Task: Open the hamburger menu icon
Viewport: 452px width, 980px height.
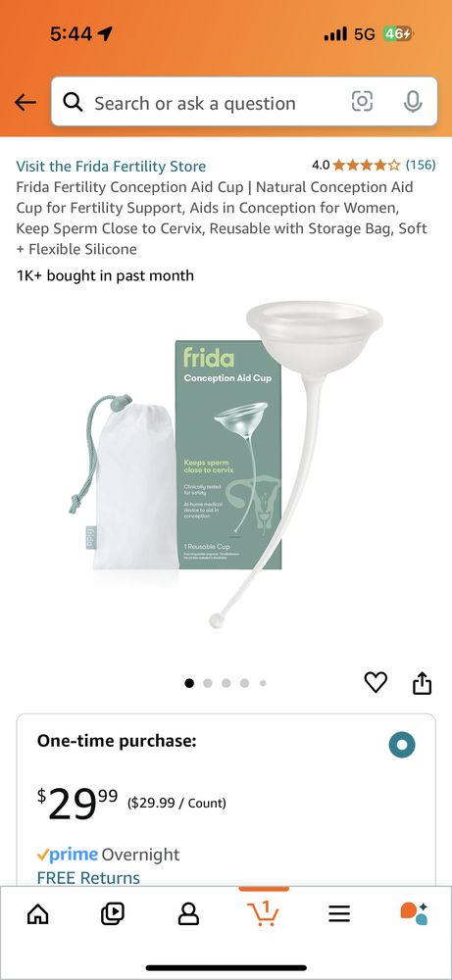Action: [339, 914]
